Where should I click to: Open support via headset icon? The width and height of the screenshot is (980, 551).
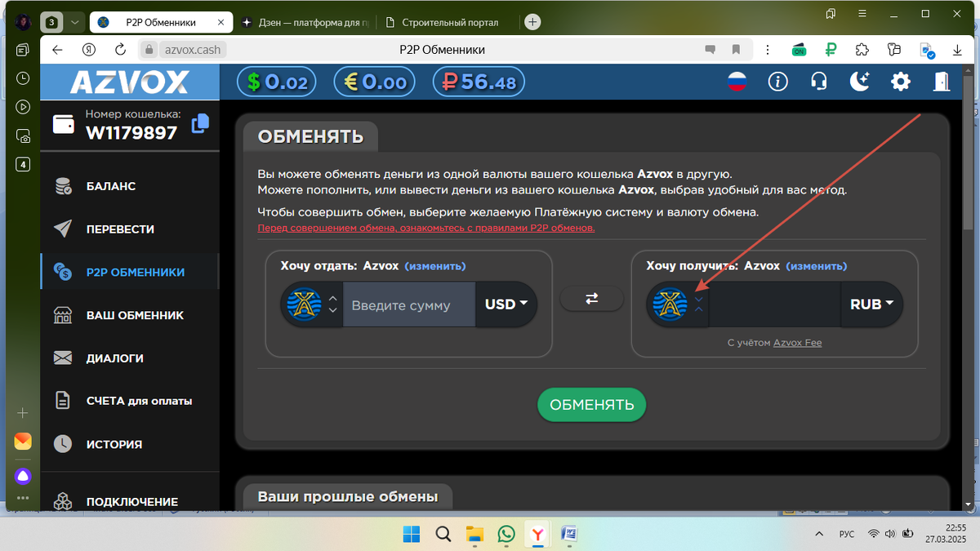point(818,82)
